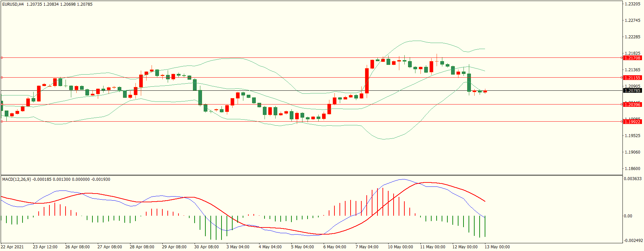The image size is (644, 251).
Task: Click the 13 May 00:00 time label
Action: 497,247
